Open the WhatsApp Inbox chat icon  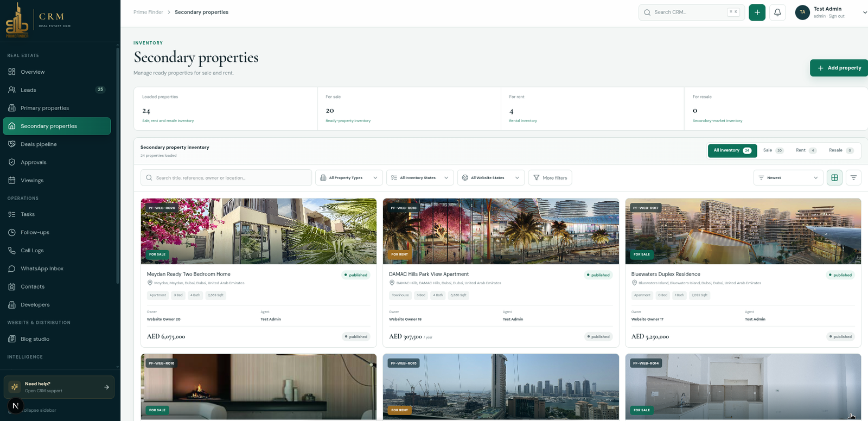coord(12,269)
